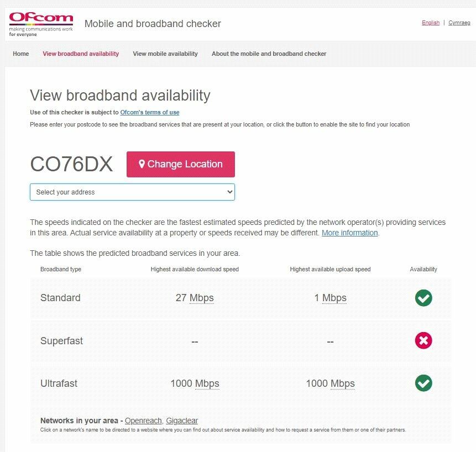The height and width of the screenshot is (452, 476).
Task: Open the Select your address dropdown
Action: [x=132, y=192]
